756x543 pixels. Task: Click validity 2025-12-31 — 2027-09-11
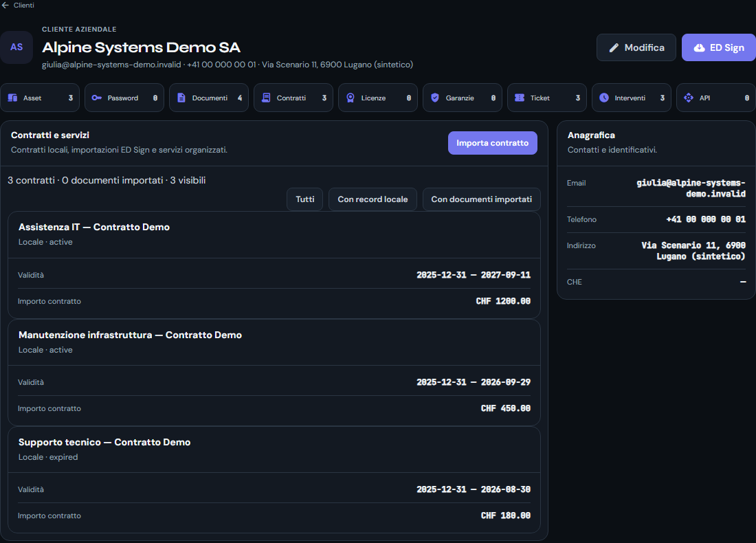(x=474, y=275)
